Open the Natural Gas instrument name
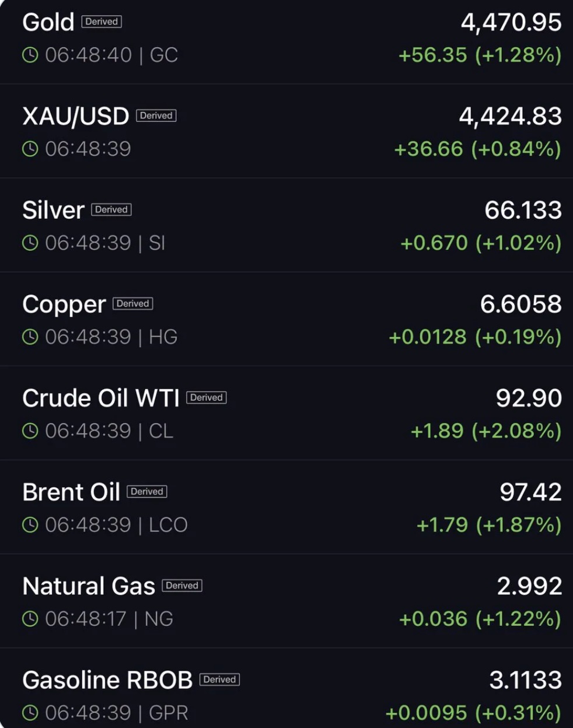This screenshot has width=573, height=728. point(89,586)
